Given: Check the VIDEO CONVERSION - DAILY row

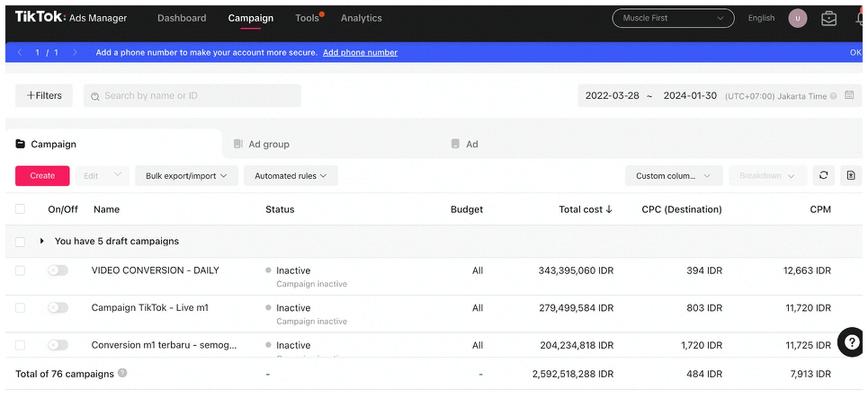Looking at the screenshot, I should 20,270.
